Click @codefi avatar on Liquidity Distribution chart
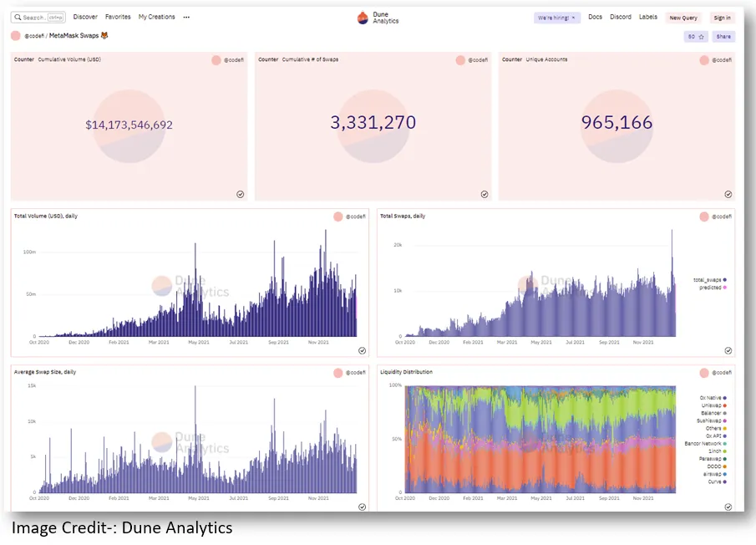Viewport: 756px width, 545px height. (704, 373)
